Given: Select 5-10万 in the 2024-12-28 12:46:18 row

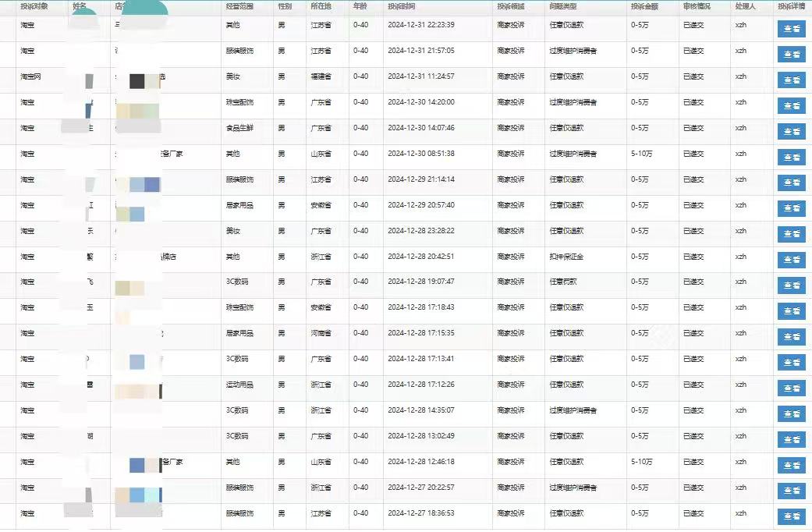Looking at the screenshot, I should click(642, 462).
